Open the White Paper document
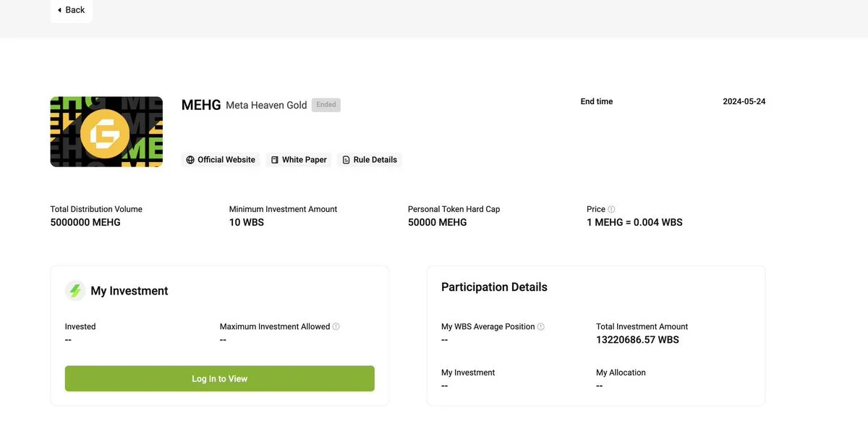Screen dimensions: 868x445 tap(299, 160)
